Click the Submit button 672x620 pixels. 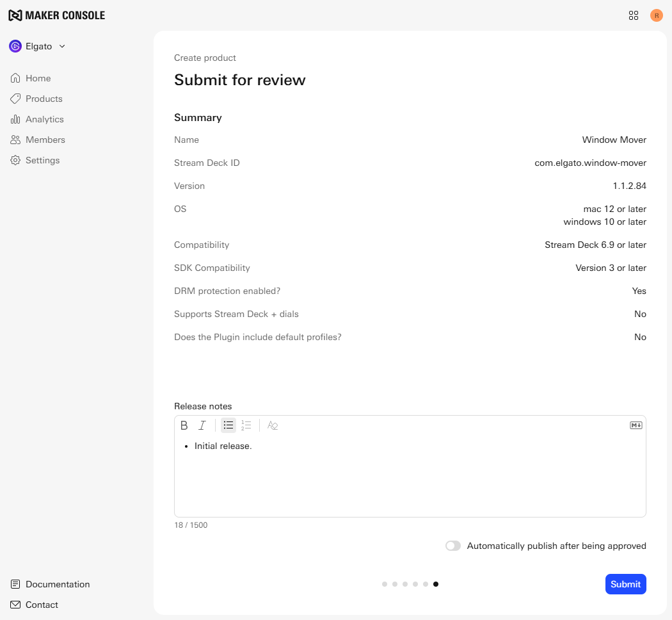coord(625,584)
